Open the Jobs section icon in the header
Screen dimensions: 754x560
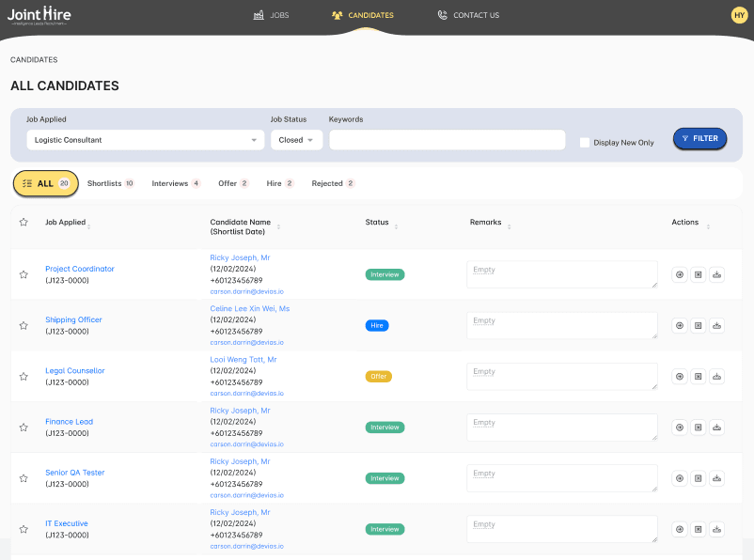point(258,14)
